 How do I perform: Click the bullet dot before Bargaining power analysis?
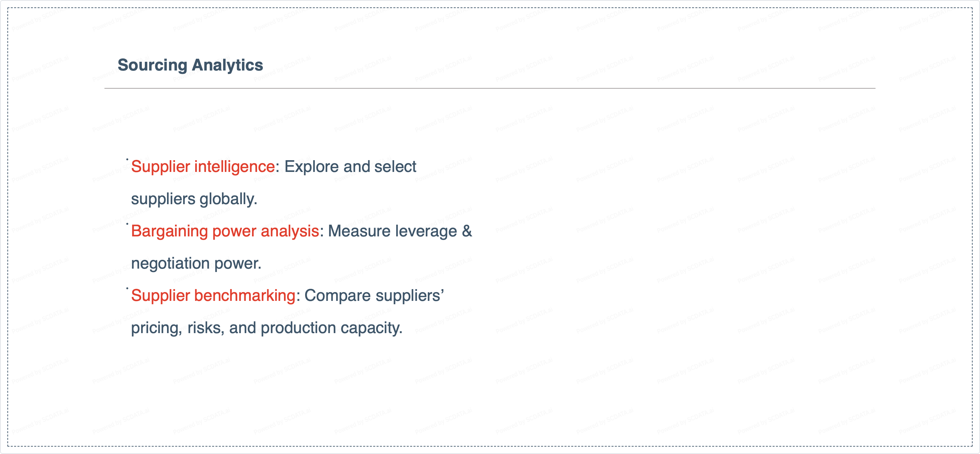coord(127,224)
